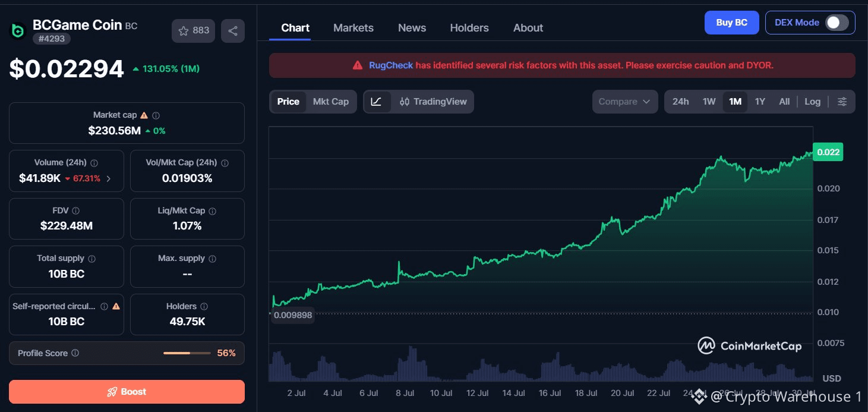The image size is (868, 412).
Task: Open the RugCheck link
Action: [391, 65]
